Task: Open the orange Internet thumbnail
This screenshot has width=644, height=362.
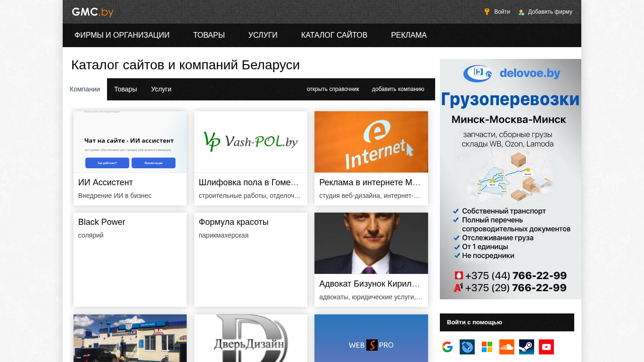Action: (x=371, y=142)
